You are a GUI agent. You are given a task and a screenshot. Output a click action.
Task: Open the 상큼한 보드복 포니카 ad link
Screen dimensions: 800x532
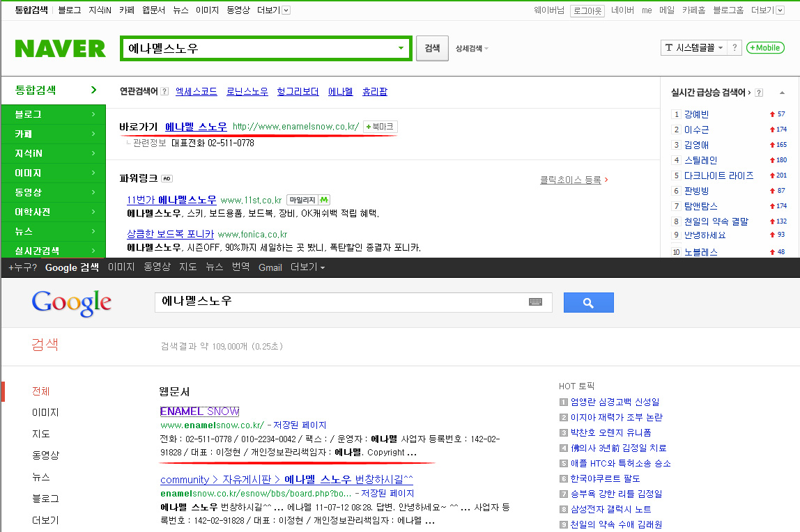171,234
